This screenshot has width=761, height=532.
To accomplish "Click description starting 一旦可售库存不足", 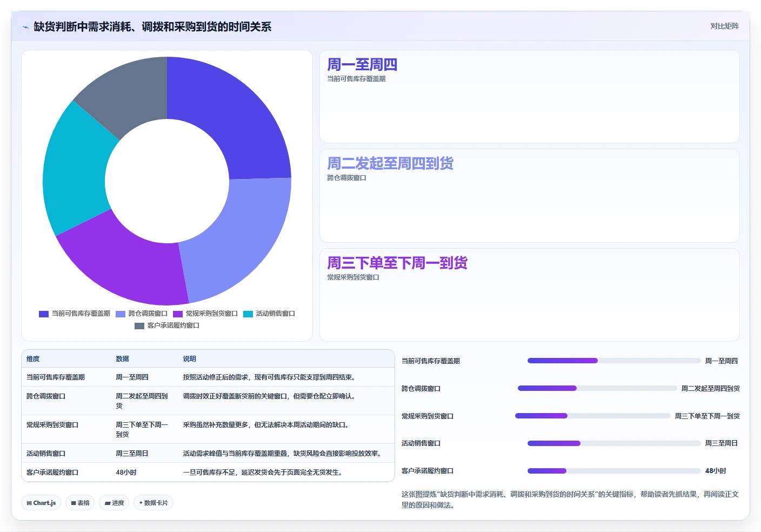I will tap(263, 473).
